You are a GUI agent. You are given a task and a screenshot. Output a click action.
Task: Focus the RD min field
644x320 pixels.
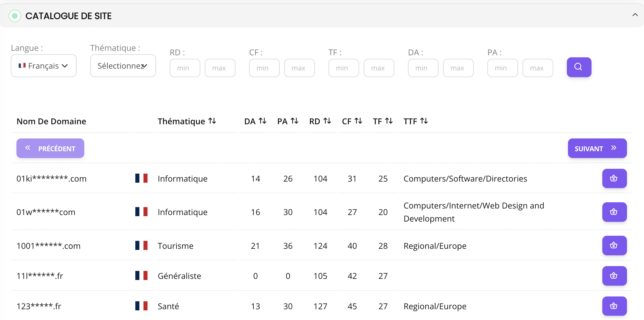click(185, 68)
